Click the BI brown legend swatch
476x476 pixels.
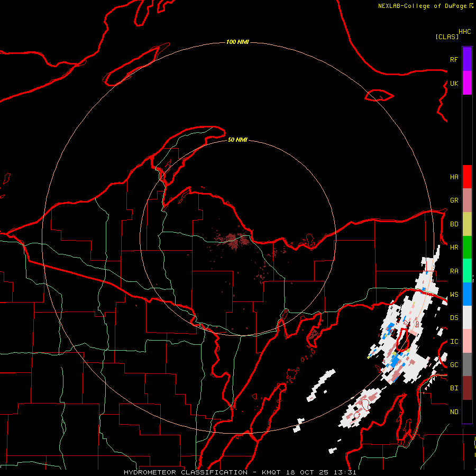[x=467, y=388]
